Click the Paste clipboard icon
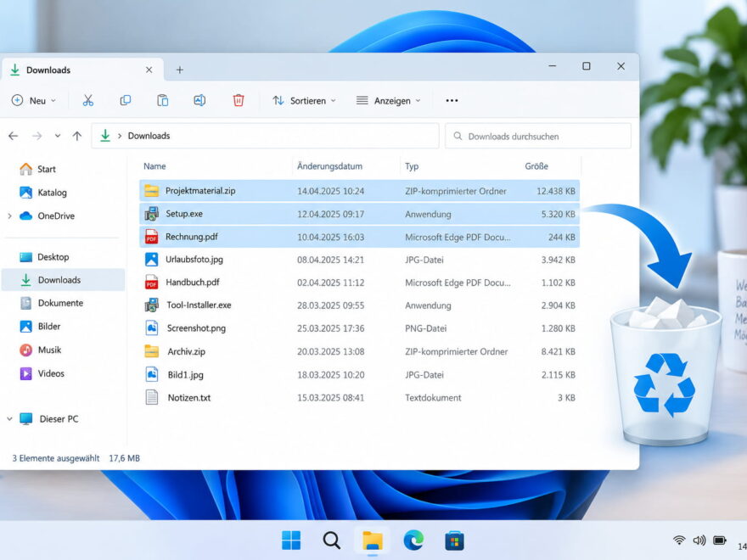This screenshot has height=560, width=747. point(162,100)
